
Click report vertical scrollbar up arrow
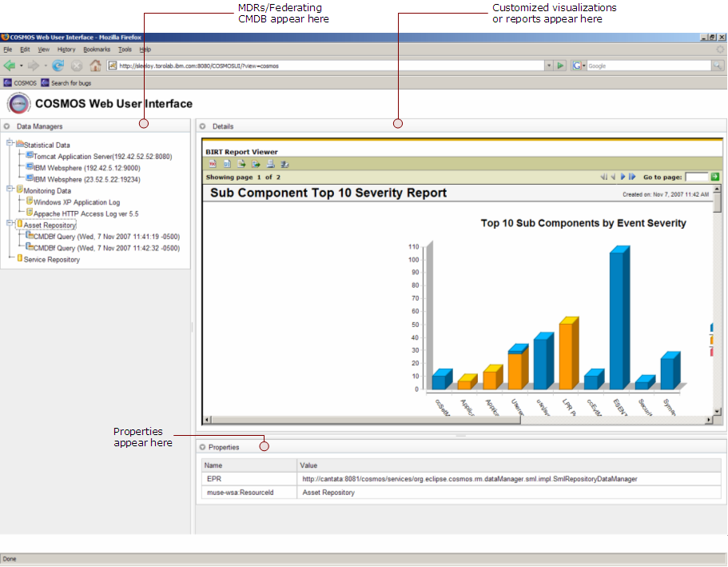tap(718, 189)
